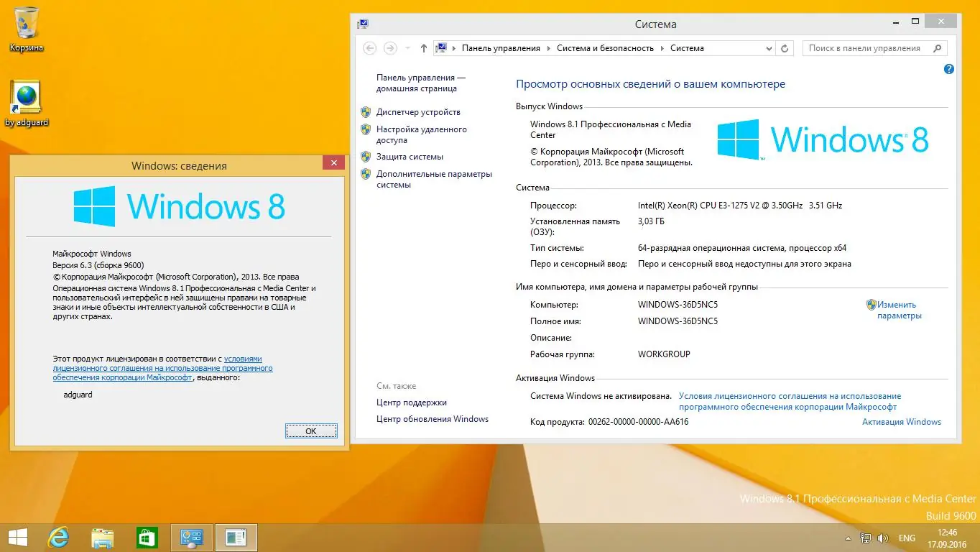Expand the chevron after Система и безопасность
This screenshot has width=980, height=552.
tap(662, 48)
